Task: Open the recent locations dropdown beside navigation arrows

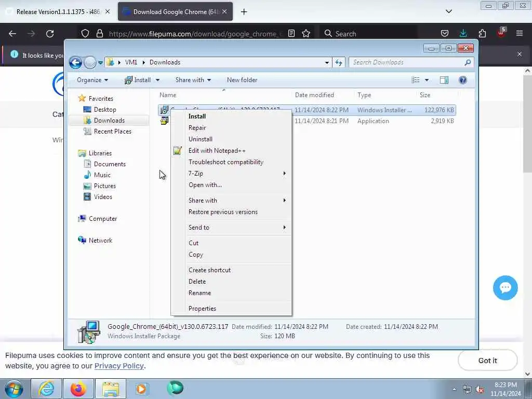Action: coord(100,63)
